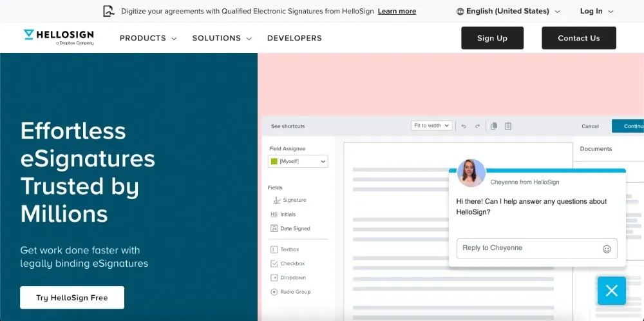The image size is (644, 321).
Task: Expand the SOLUTIONS menu
Action: coord(222,38)
